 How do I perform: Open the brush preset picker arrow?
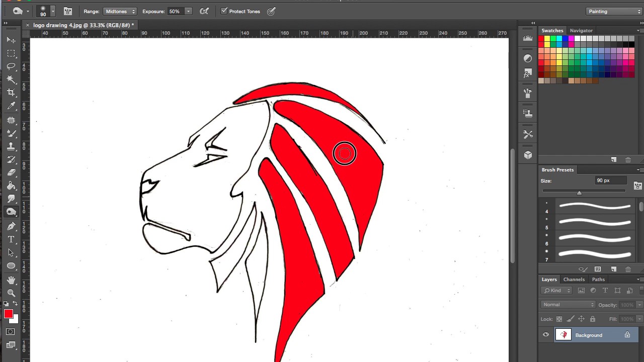coord(52,11)
